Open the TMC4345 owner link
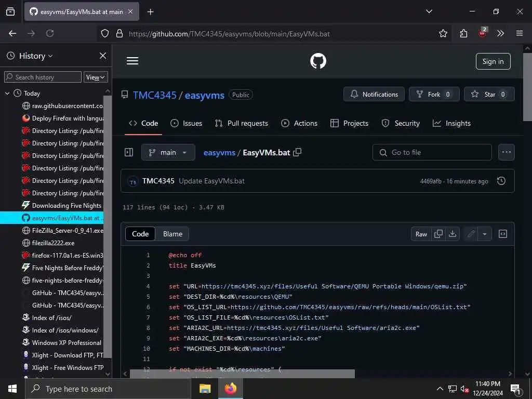The height and width of the screenshot is (399, 532). coord(155,95)
